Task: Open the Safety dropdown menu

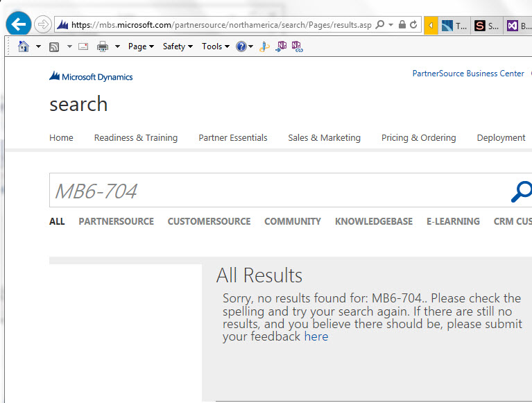Action: (178, 46)
